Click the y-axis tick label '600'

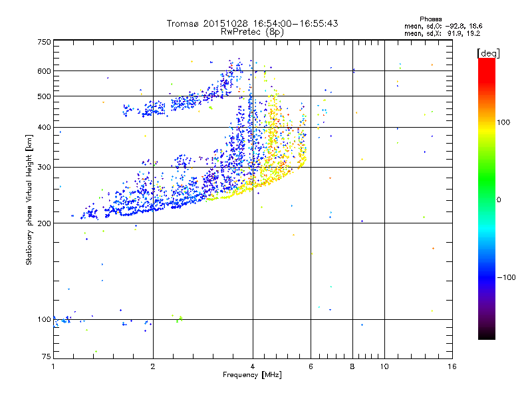click(44, 71)
